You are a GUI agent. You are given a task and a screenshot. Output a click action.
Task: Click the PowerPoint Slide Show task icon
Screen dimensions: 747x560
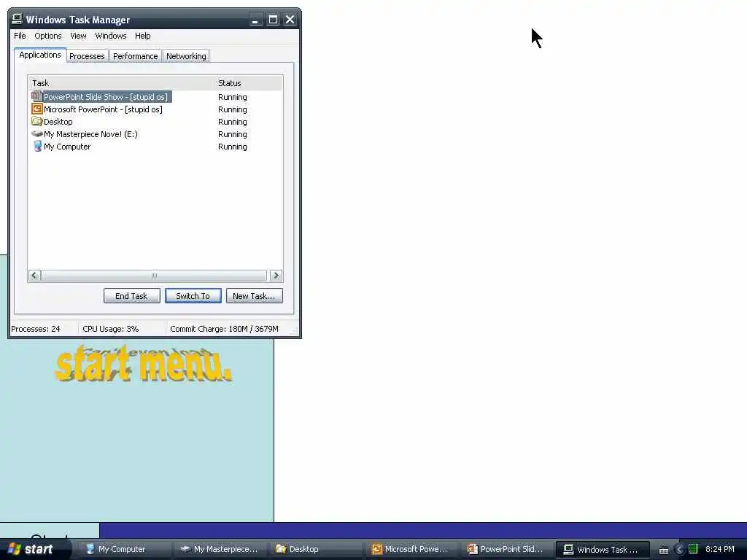[36, 96]
